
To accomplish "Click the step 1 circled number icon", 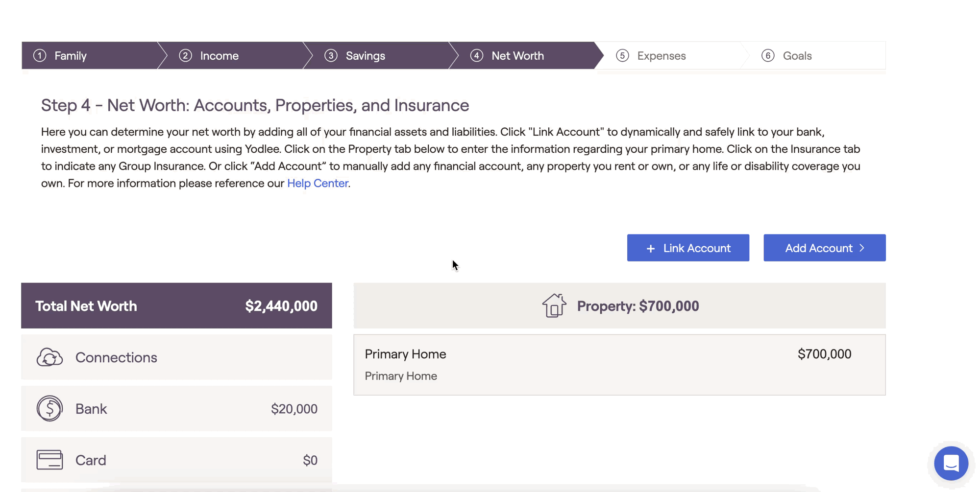I will coord(40,55).
